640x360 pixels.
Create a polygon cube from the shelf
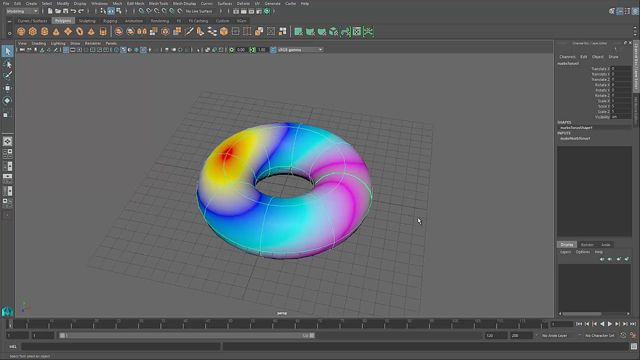click(x=33, y=31)
